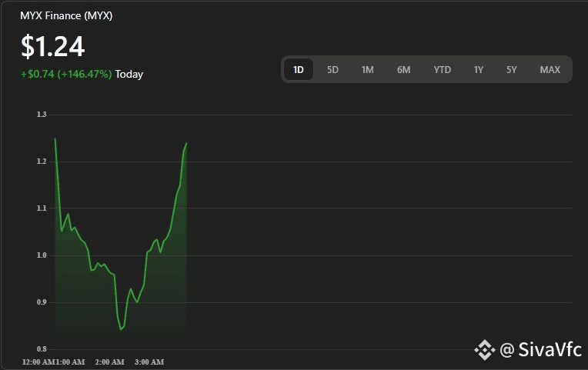Click the latest peak of price line
Viewport: 588px width, 370px height.
(186, 143)
